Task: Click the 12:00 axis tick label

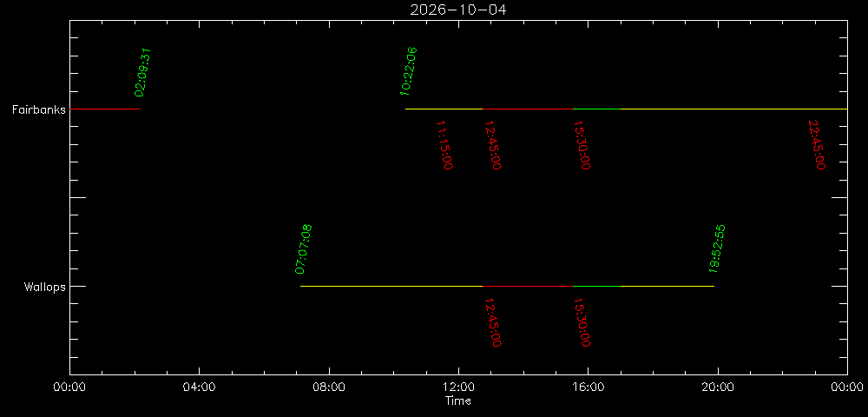Action: tap(458, 387)
